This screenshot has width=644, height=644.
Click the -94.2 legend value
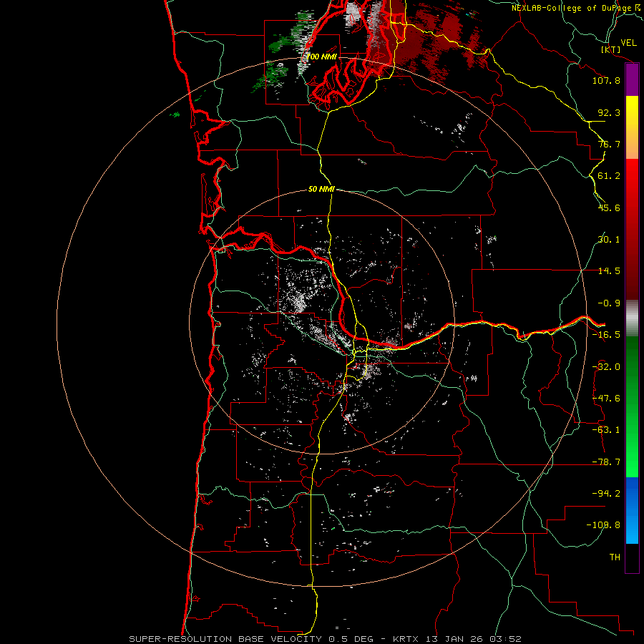tap(606, 494)
